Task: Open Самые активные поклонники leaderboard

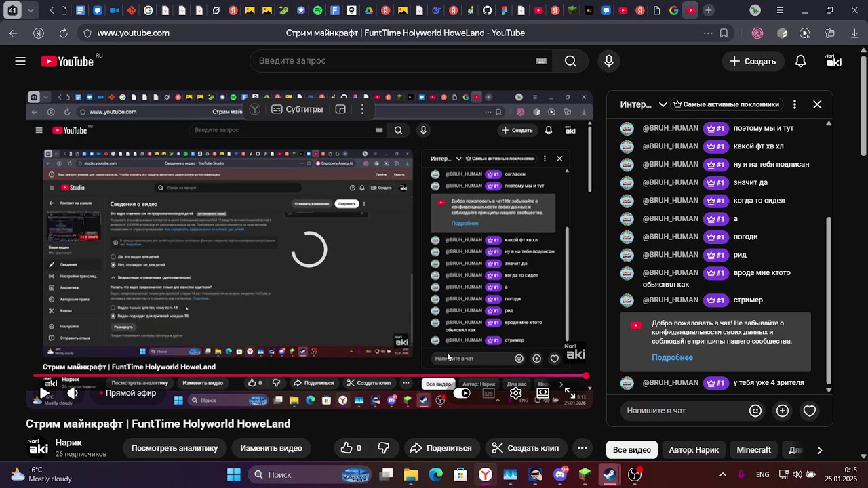Action: (726, 104)
